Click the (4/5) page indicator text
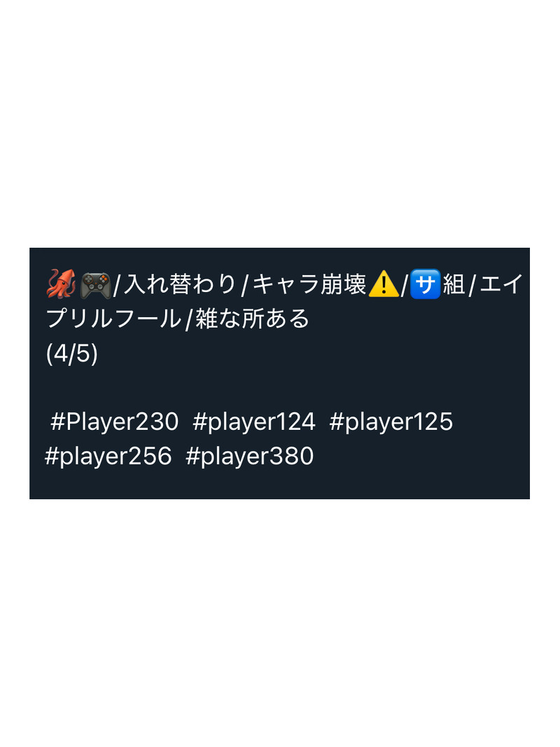Image resolution: width=560 pixels, height=747 pixels. click(x=72, y=354)
